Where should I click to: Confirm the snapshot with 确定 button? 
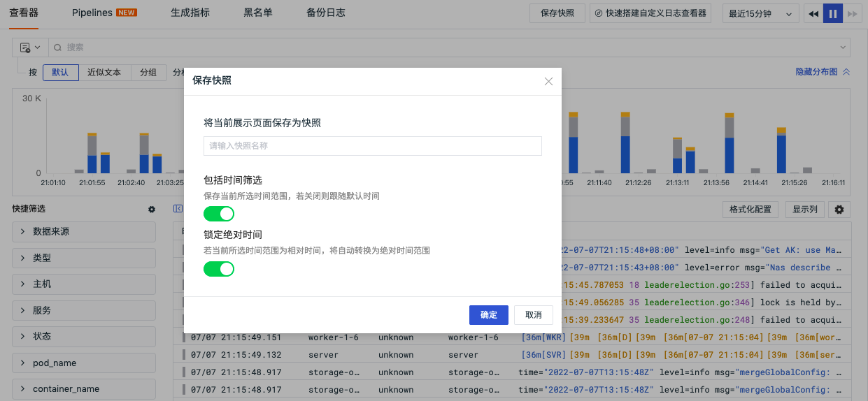coord(489,315)
